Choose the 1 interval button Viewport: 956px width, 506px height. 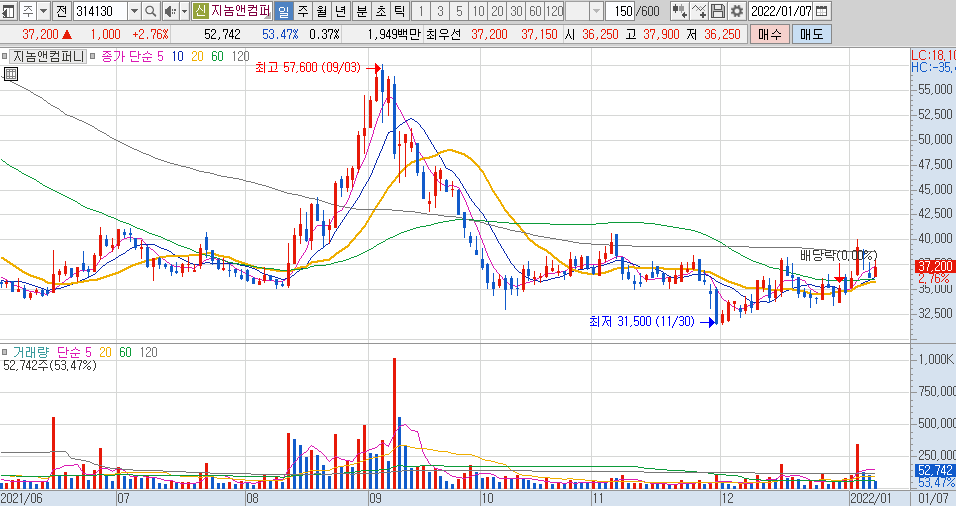coord(421,10)
